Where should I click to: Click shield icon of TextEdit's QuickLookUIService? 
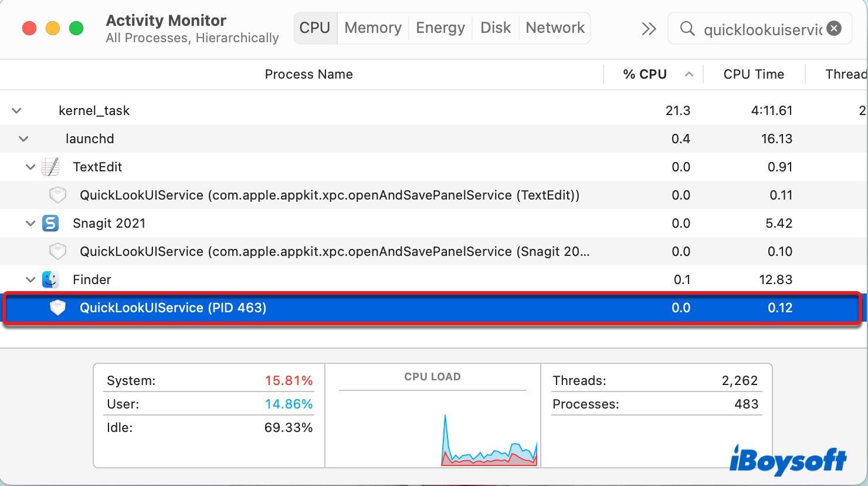57,195
